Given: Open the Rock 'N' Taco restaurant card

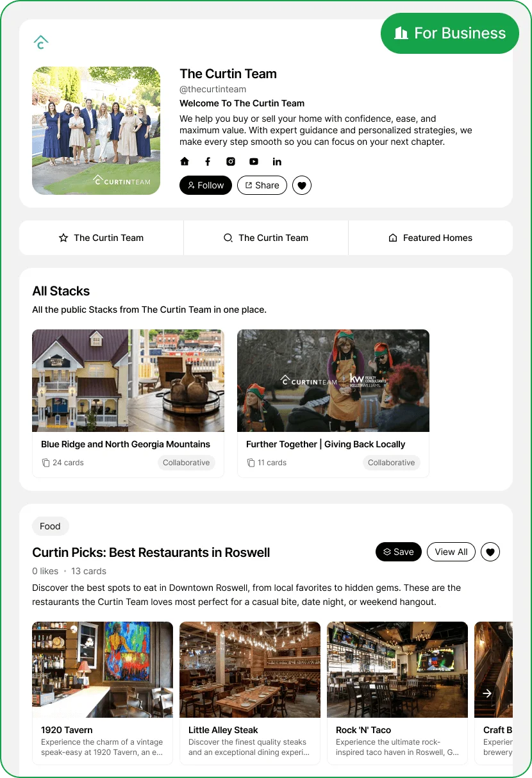Looking at the screenshot, I should (397, 693).
